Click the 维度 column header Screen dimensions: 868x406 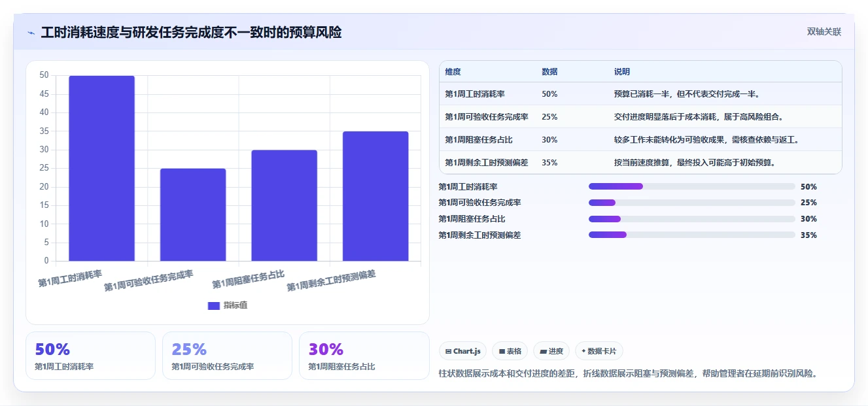[x=453, y=72]
